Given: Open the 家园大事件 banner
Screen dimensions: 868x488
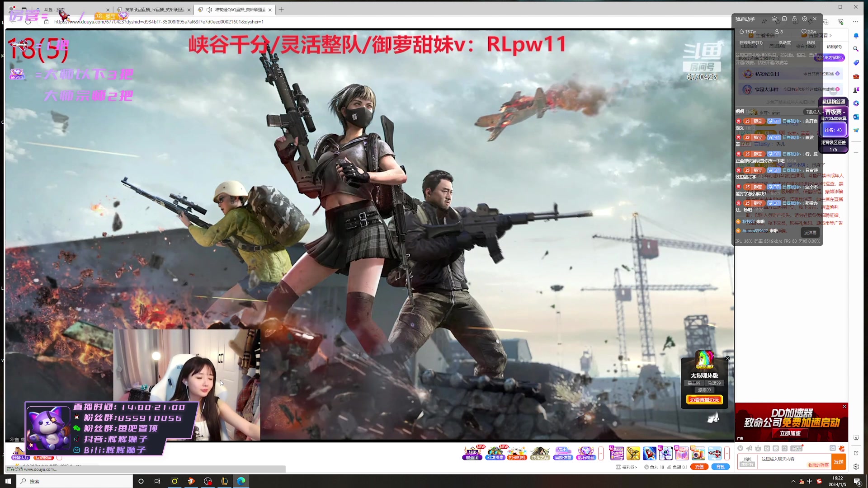Looking at the screenshot, I should coord(790,89).
